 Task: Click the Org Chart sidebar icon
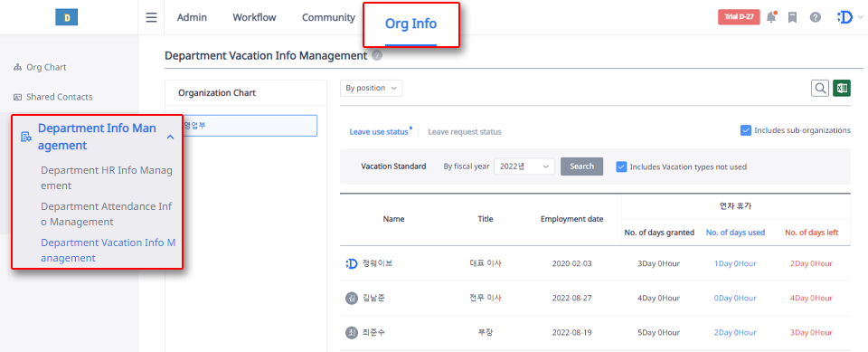17,68
